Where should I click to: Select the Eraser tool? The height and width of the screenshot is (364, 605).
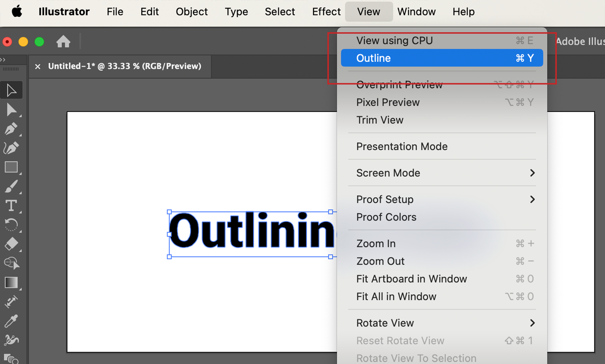[x=11, y=244]
